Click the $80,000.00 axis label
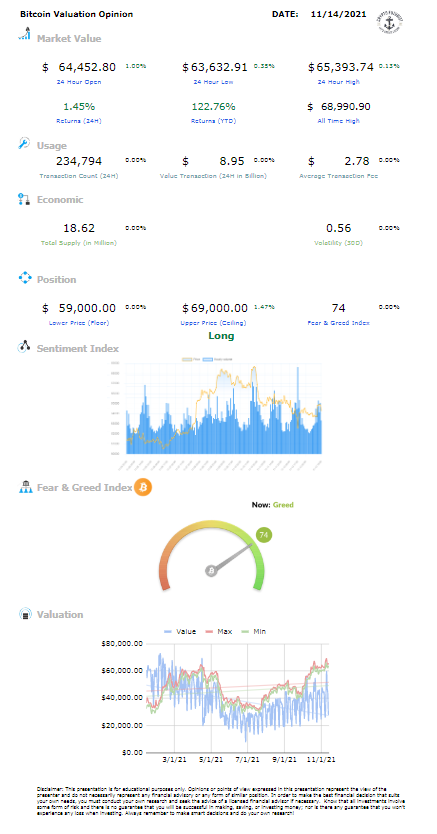 122,644
